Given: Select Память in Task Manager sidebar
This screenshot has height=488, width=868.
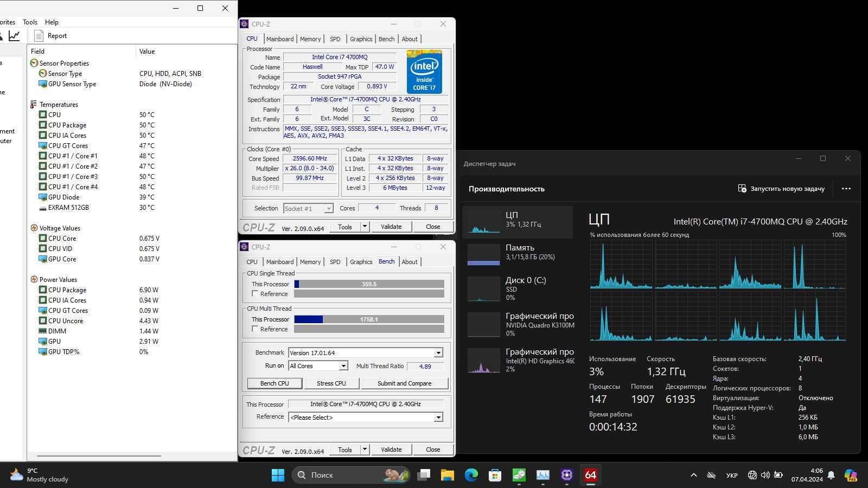Looking at the screenshot, I should coord(518,254).
